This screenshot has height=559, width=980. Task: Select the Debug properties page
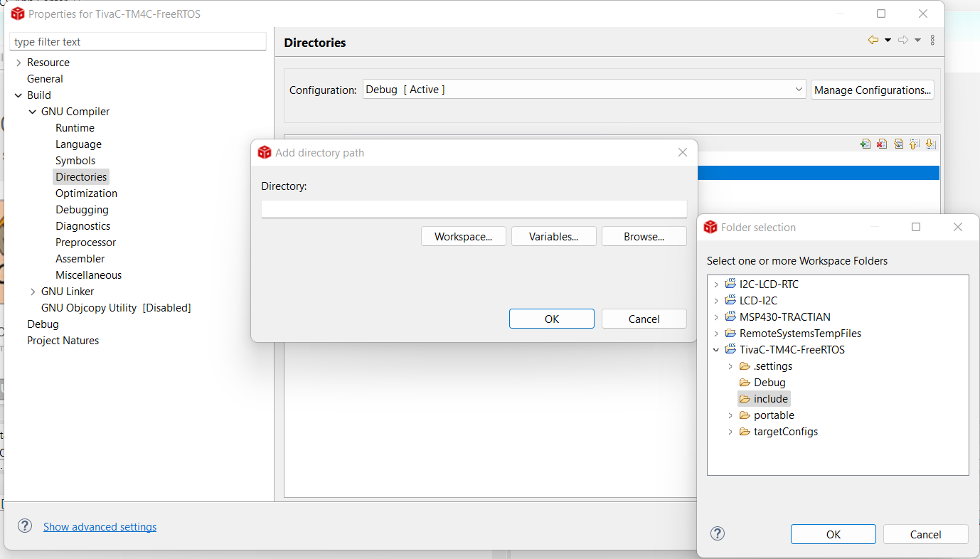pos(43,324)
